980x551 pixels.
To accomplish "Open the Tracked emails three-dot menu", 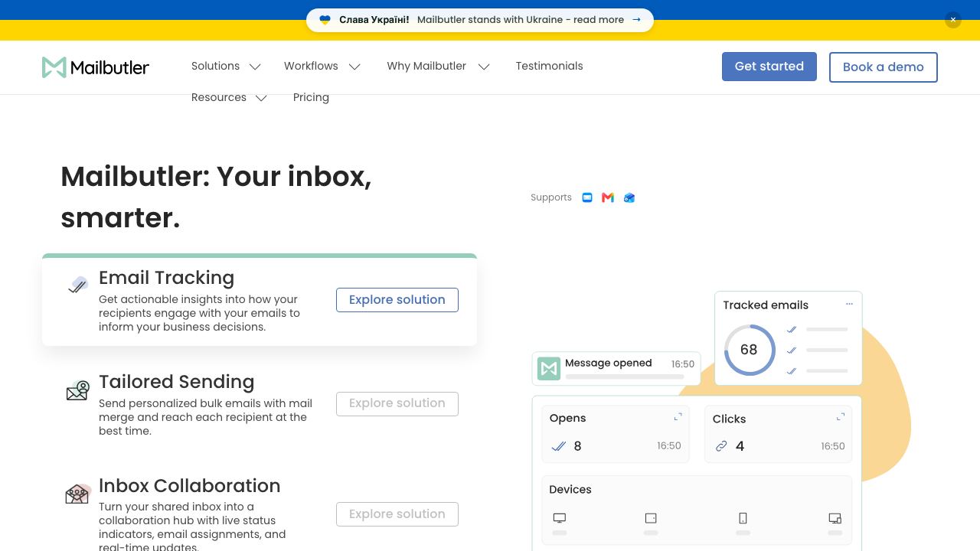I will pyautogui.click(x=849, y=304).
